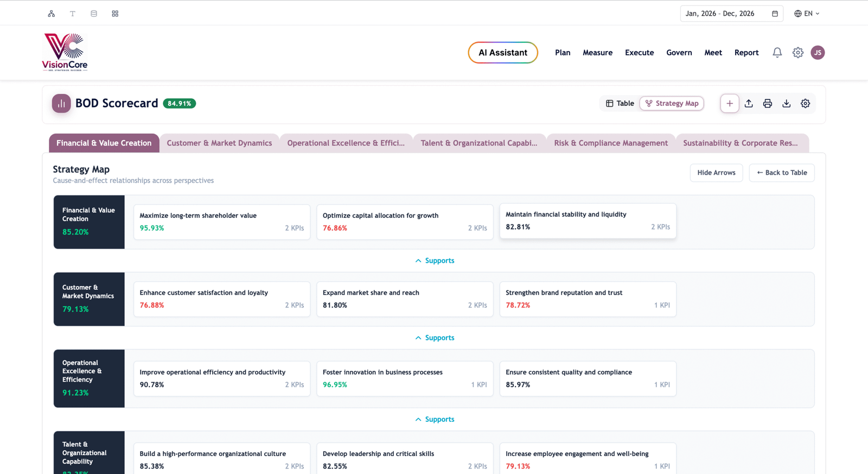868x474 pixels.
Task: Click the 84.91% score badge
Action: coord(179,103)
